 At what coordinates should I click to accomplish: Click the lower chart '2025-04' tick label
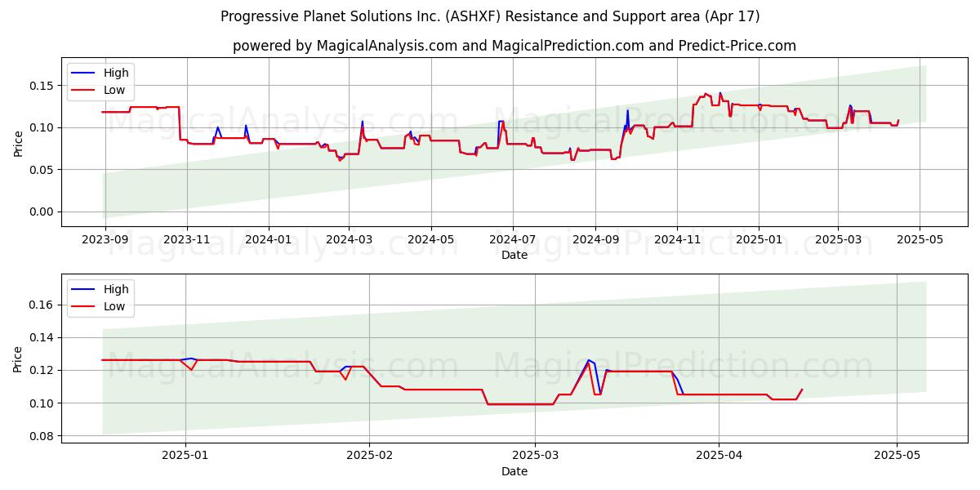coord(719,455)
